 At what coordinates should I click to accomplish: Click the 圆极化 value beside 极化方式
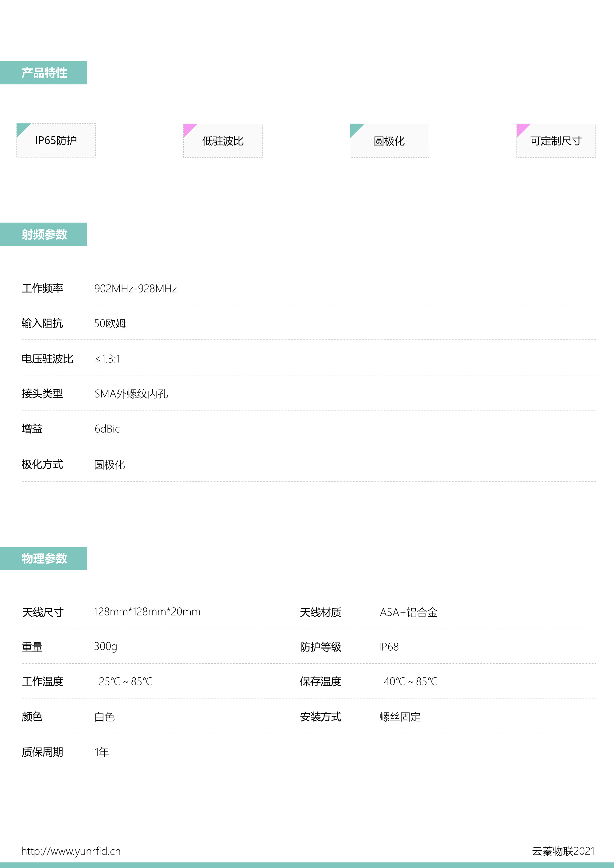point(110,465)
